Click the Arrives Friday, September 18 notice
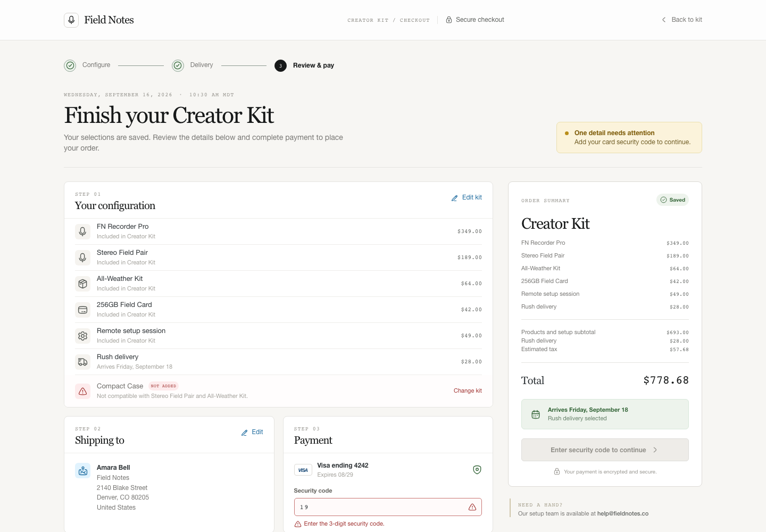 (605, 414)
